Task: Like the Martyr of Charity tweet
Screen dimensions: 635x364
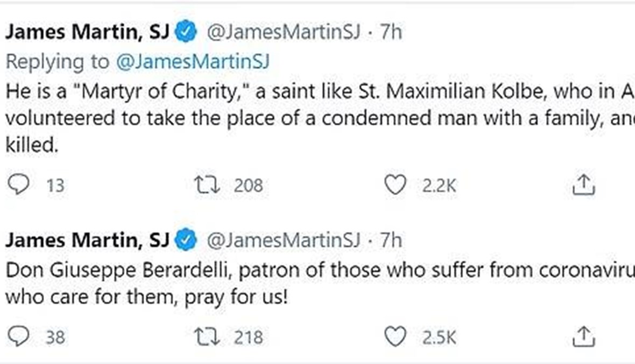Action: [x=395, y=185]
